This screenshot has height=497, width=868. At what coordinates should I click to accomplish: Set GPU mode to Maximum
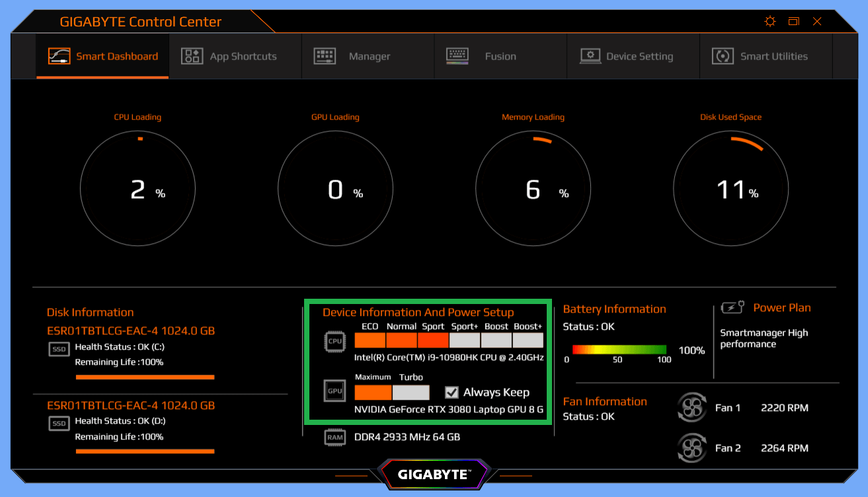(374, 393)
